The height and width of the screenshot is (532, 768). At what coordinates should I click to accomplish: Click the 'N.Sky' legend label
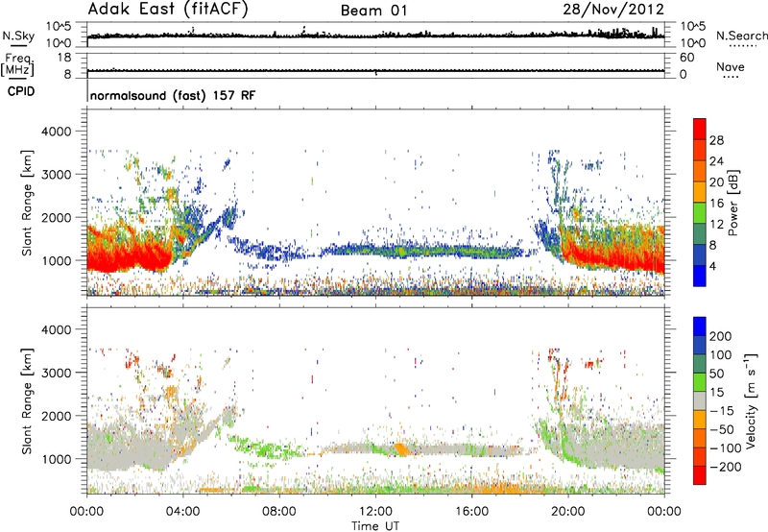18,36
